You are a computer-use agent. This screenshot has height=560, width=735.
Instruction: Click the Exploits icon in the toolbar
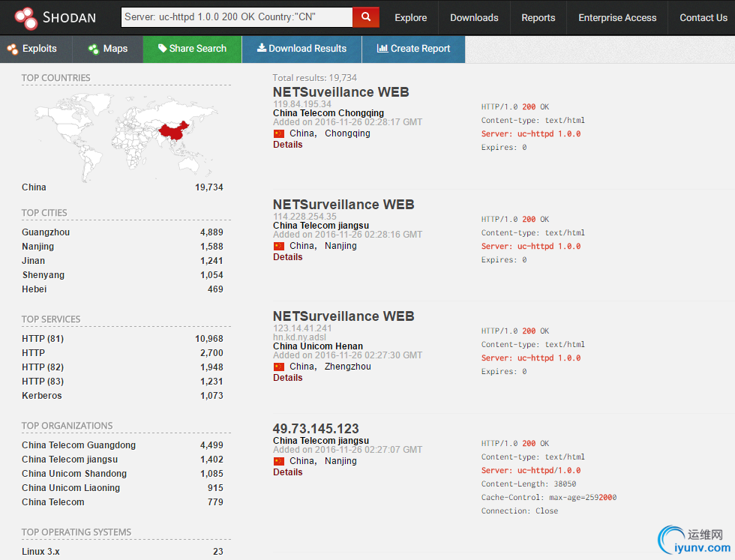[13, 49]
